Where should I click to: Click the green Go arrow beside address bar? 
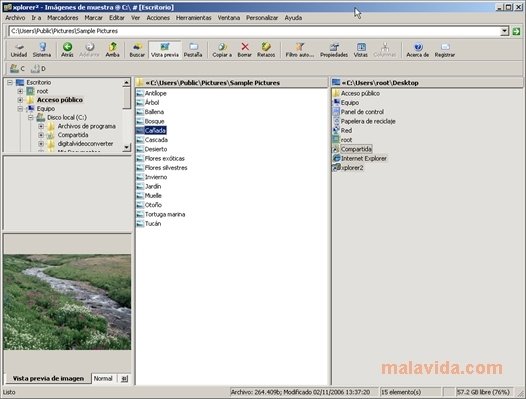pos(516,31)
